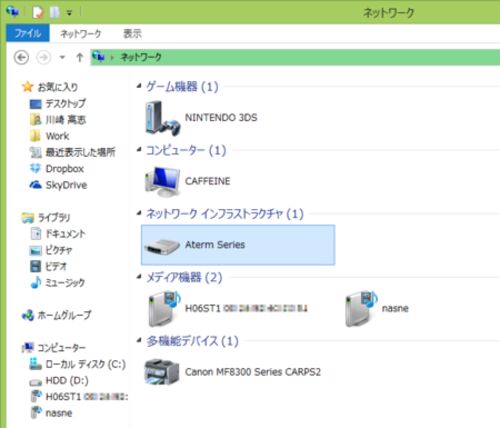Click the 最近表示した場所 icon
The width and height of the screenshot is (500, 428).
[x=35, y=152]
